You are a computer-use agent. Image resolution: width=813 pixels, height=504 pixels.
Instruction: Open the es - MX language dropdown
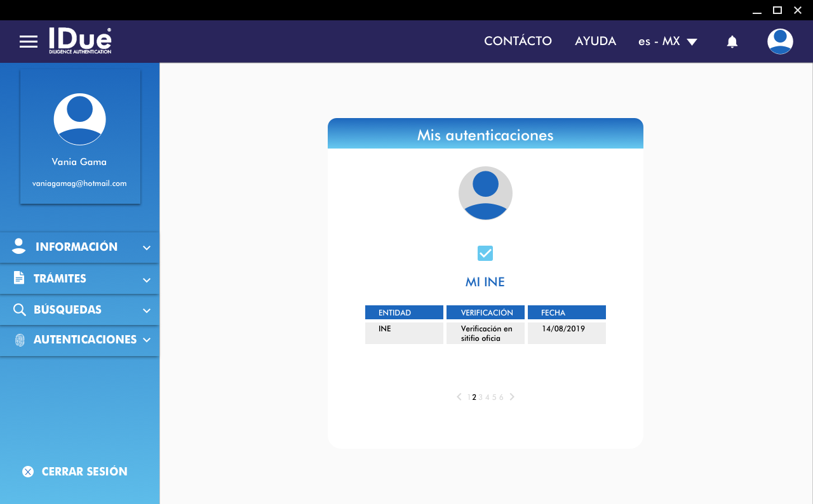(x=668, y=41)
